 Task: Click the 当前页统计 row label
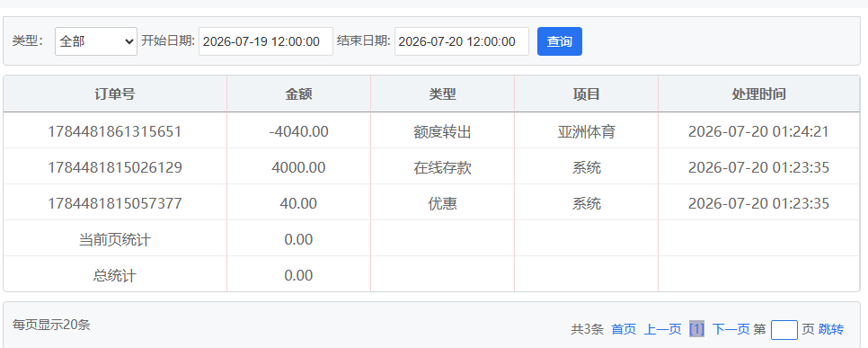pyautogui.click(x=115, y=240)
